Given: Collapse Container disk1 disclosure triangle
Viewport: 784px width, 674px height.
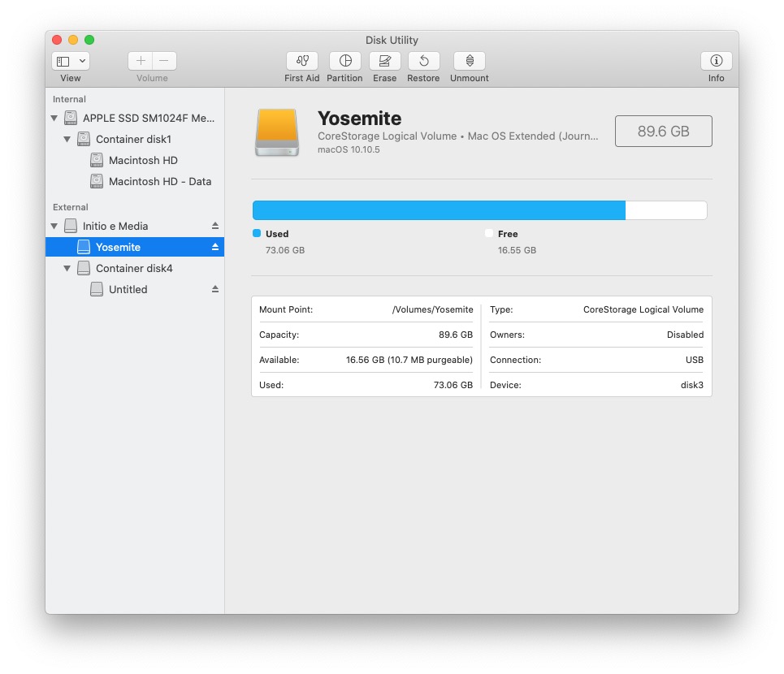Looking at the screenshot, I should pos(67,139).
